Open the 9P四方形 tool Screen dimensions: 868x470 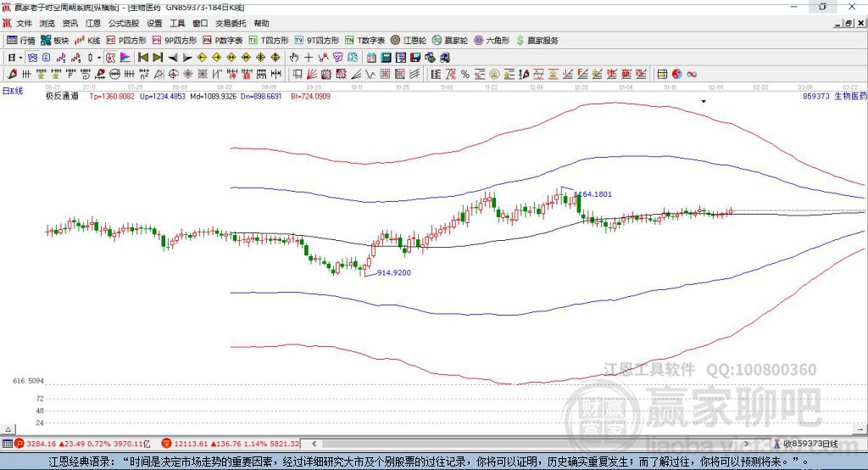[175, 41]
